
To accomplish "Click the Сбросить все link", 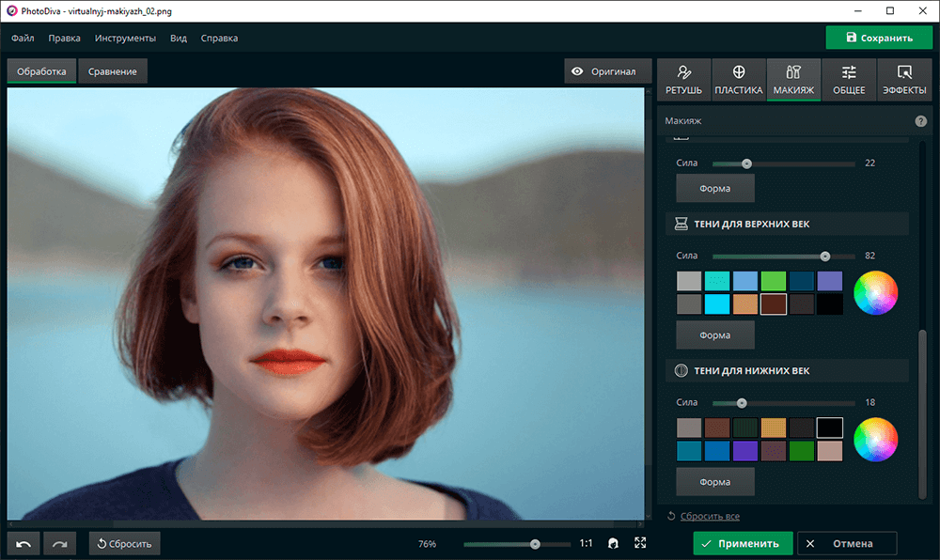I will pyautogui.click(x=710, y=516).
